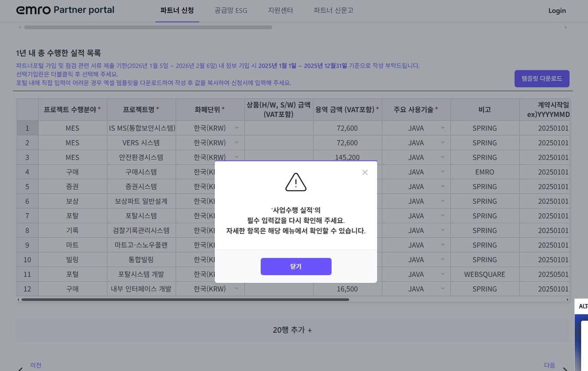Open the 주요 사용기술 dropdown for 안전환경시스템
Viewport: 588px width, 371px height.
tap(443, 157)
